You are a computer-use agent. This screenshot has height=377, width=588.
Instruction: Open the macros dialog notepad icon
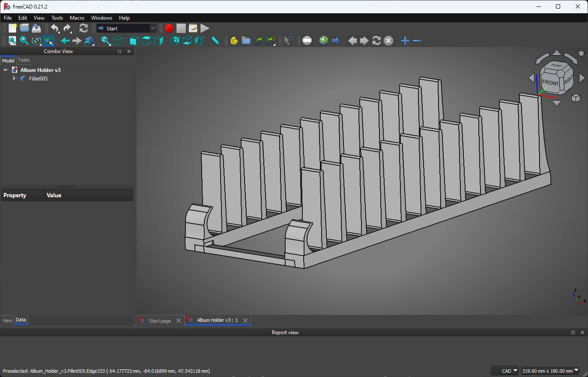click(x=193, y=28)
